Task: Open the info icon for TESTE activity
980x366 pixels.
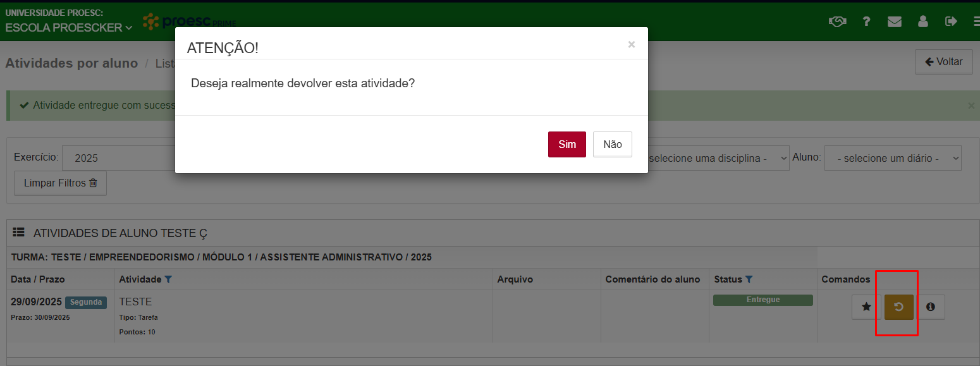Action: [931, 307]
